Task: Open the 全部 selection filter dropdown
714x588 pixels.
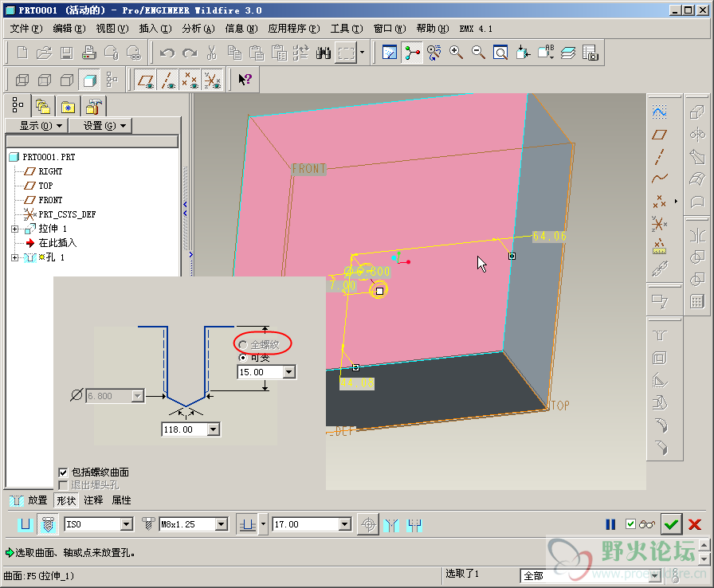Action: (x=656, y=576)
